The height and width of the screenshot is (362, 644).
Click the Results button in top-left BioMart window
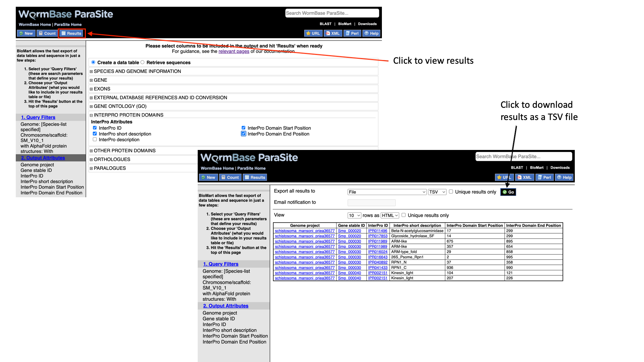71,33
